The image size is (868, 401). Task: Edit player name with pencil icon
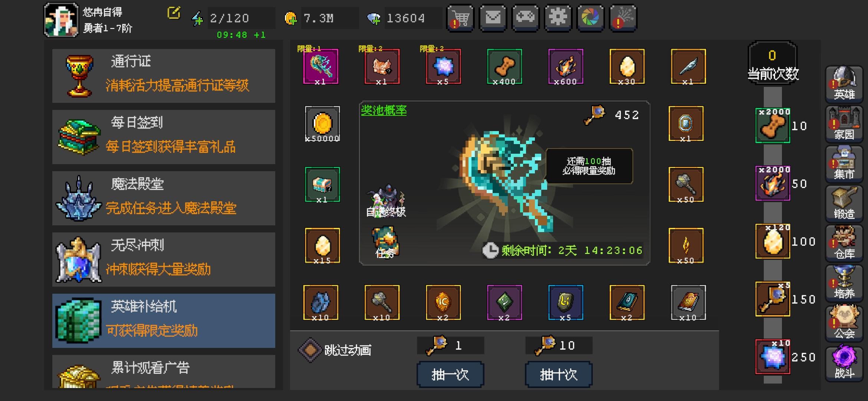tap(174, 13)
